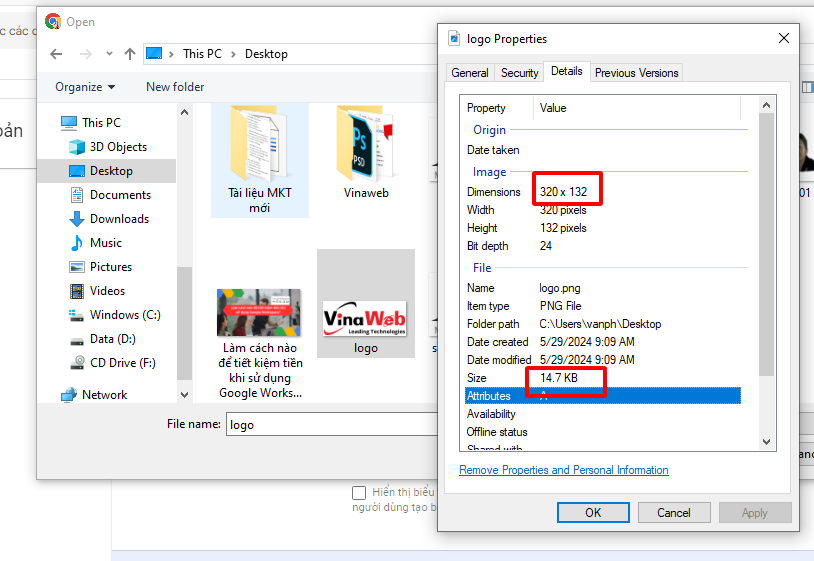Select the 3D Objects folder icon
Viewport: 814px width, 561px height.
[77, 147]
